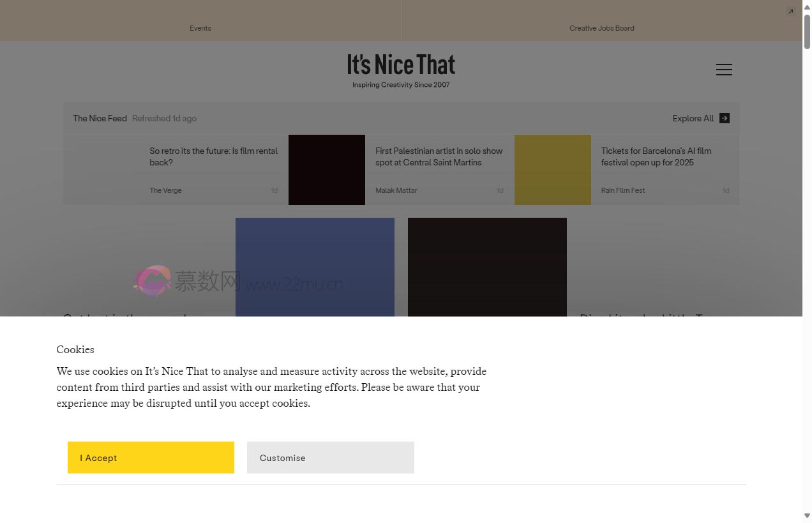Click the diagonal external-link arrow top right
The height and width of the screenshot is (523, 812).
tap(791, 11)
